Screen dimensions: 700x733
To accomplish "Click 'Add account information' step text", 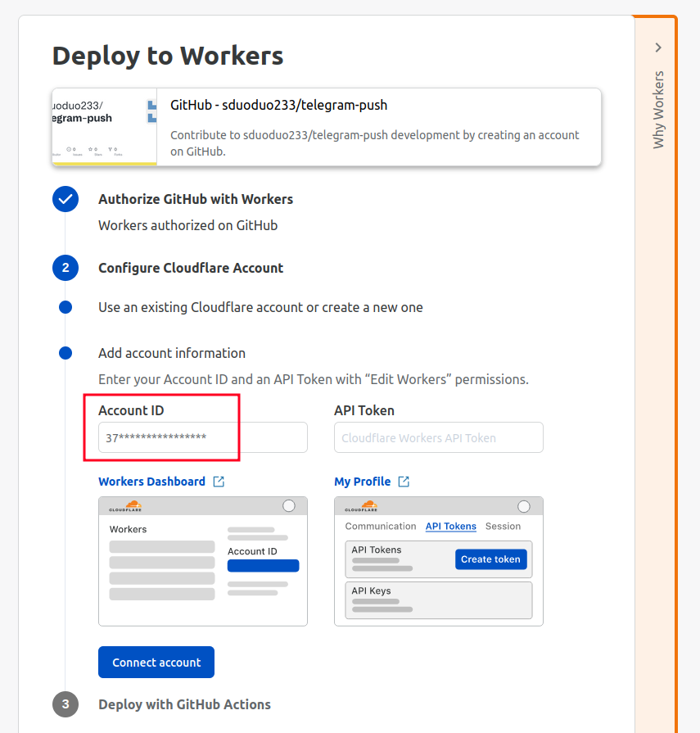I will pyautogui.click(x=171, y=353).
